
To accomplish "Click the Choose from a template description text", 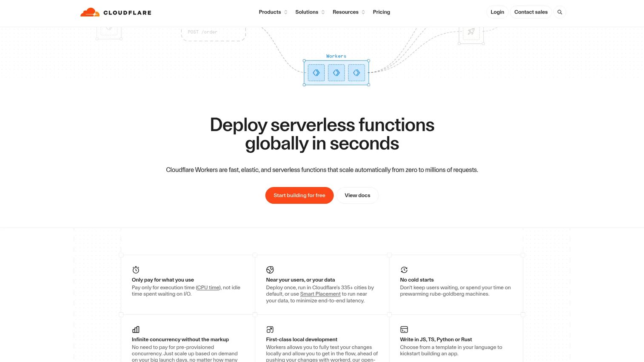I will tap(451, 351).
